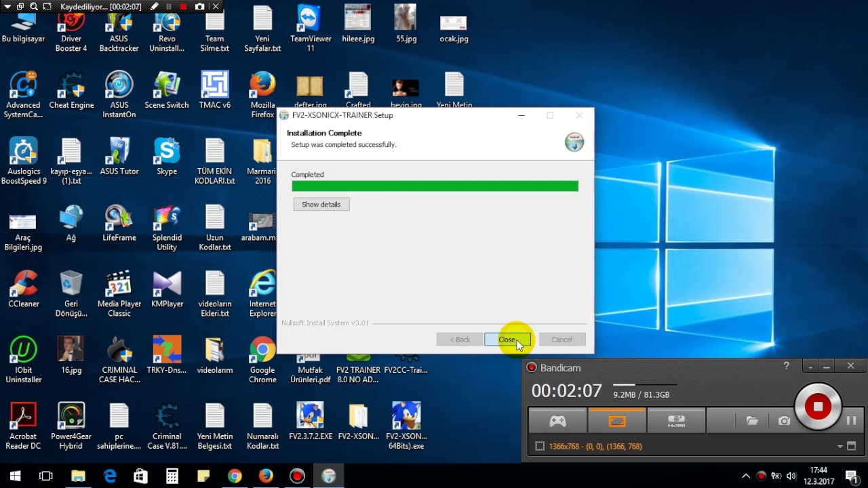This screenshot has width=868, height=488.
Task: Open Bandicam output folder icon
Action: point(752,421)
